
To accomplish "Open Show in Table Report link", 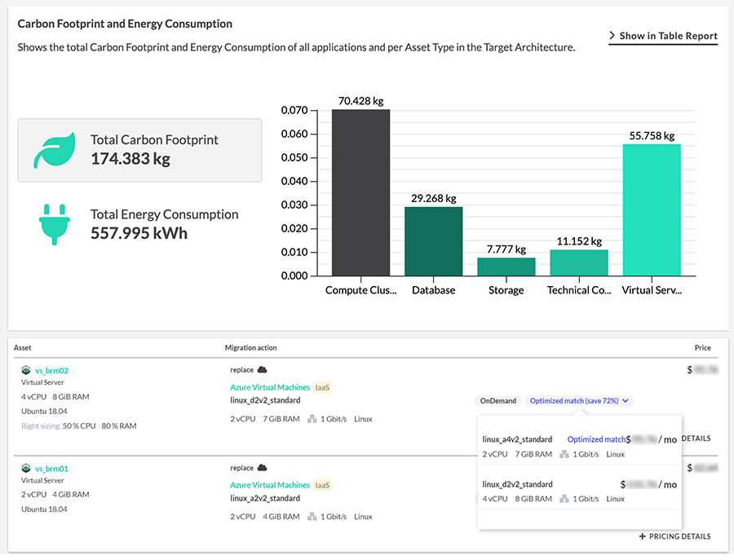I will [x=663, y=36].
